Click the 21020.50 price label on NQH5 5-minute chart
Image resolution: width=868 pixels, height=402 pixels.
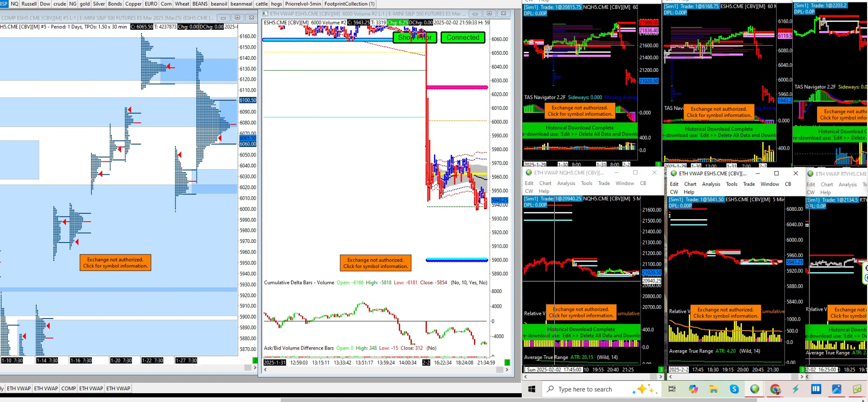tap(652, 273)
